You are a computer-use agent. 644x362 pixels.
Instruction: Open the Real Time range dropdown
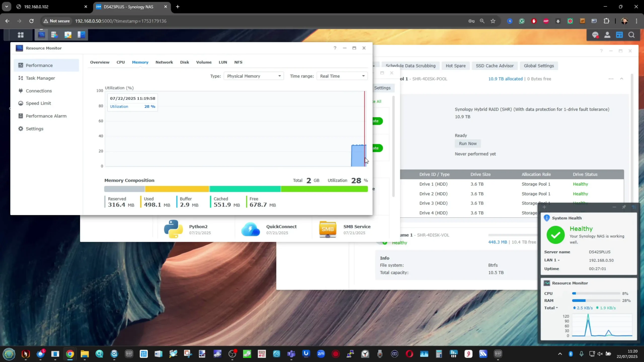(342, 76)
